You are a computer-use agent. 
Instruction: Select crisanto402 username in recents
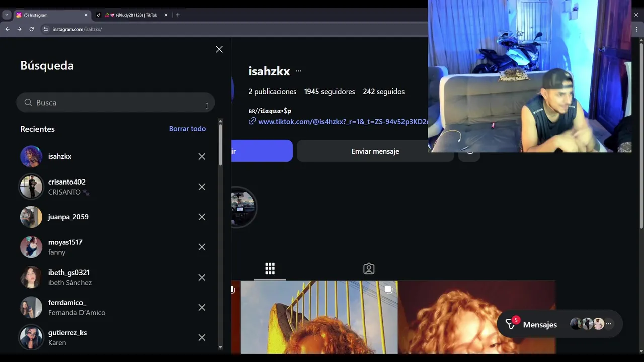pos(67,182)
